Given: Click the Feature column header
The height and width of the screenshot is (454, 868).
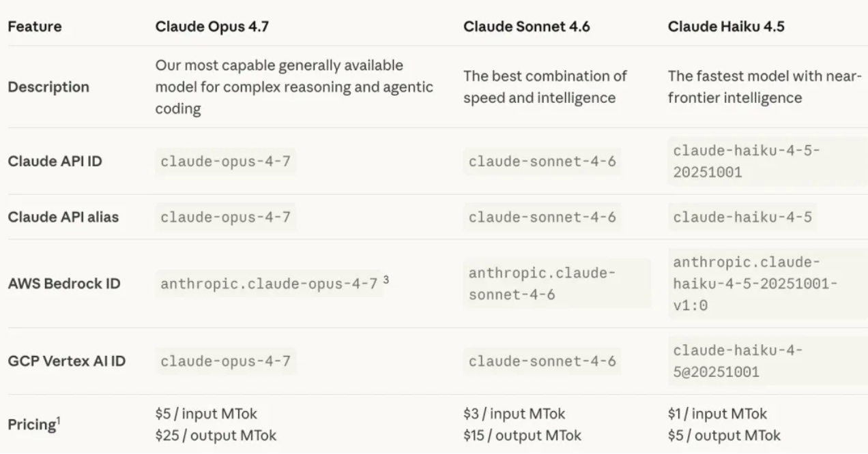Looking at the screenshot, I should click(x=34, y=27).
